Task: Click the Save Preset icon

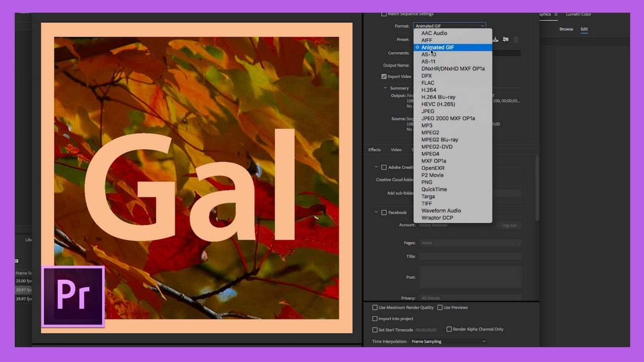Action: pos(495,39)
